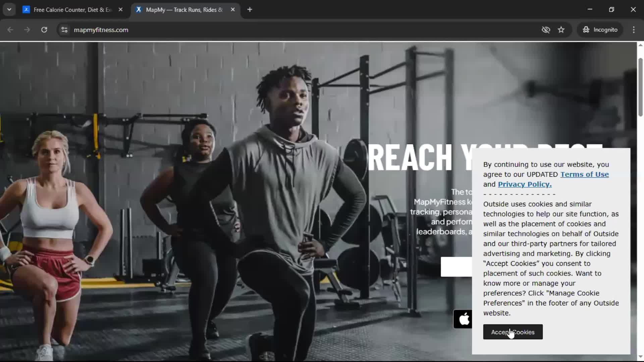The image size is (644, 362).
Task: Close the Free Calorie Counter tab
Action: point(120,10)
